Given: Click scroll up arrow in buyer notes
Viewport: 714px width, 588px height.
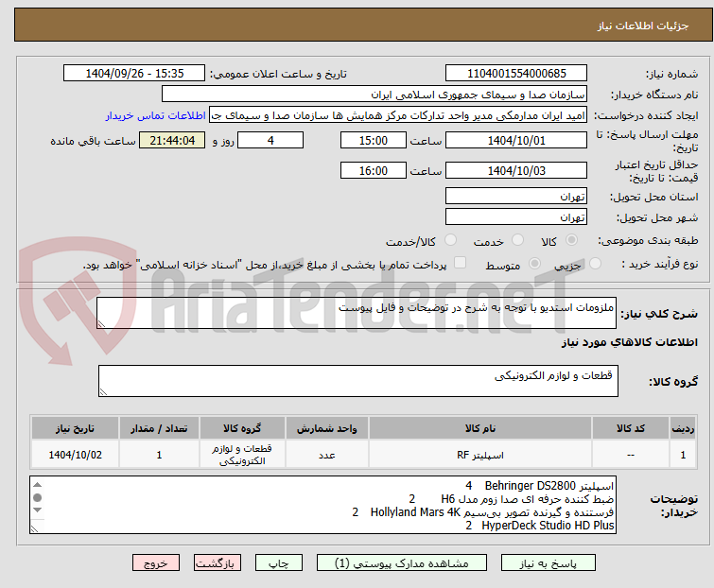Looking at the screenshot, I should (37, 485).
